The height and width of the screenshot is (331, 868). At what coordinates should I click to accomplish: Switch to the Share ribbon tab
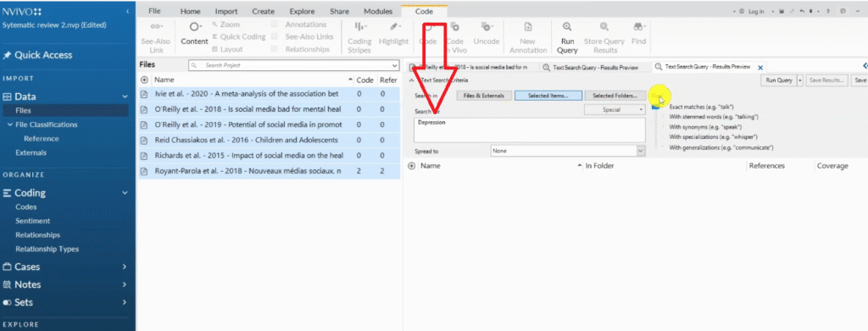pyautogui.click(x=339, y=11)
